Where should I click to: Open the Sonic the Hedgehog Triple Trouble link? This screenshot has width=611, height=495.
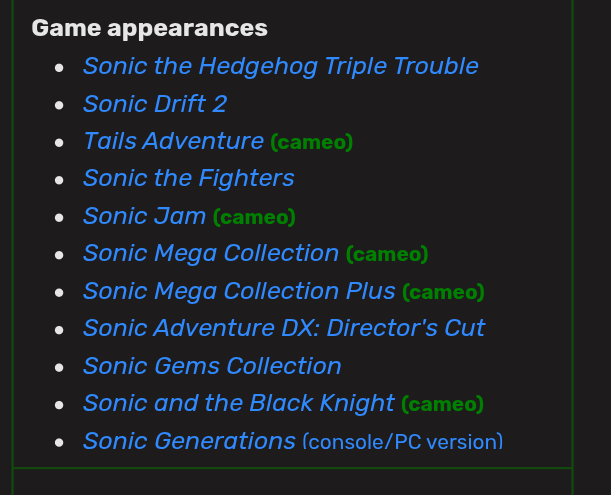281,66
